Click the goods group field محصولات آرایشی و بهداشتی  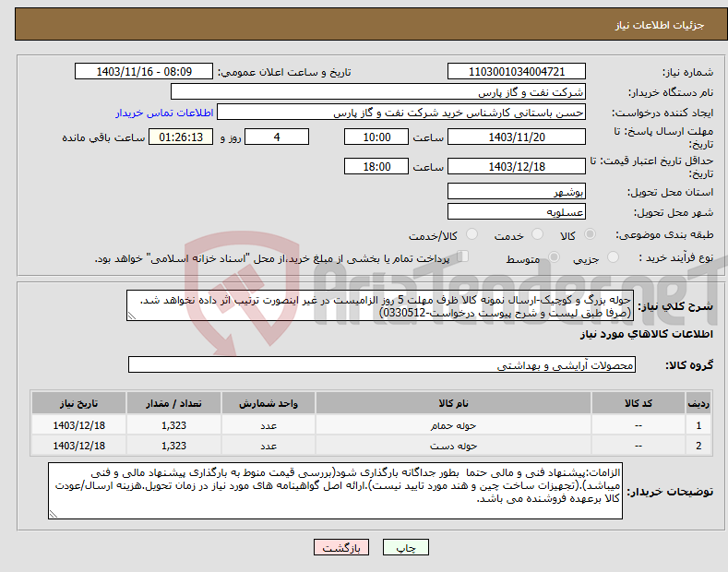[382, 364]
